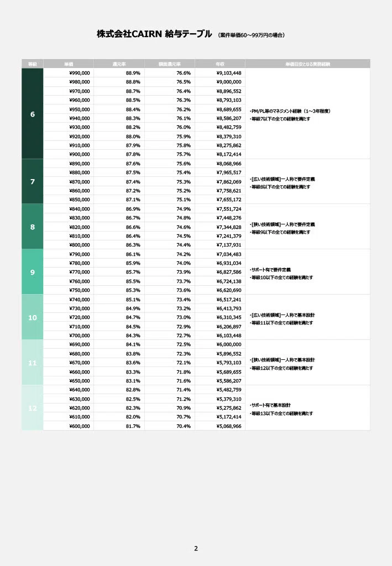Image resolution: width=392 pixels, height=566 pixels.
Task: Select the 年収 column header
Action: (220, 64)
